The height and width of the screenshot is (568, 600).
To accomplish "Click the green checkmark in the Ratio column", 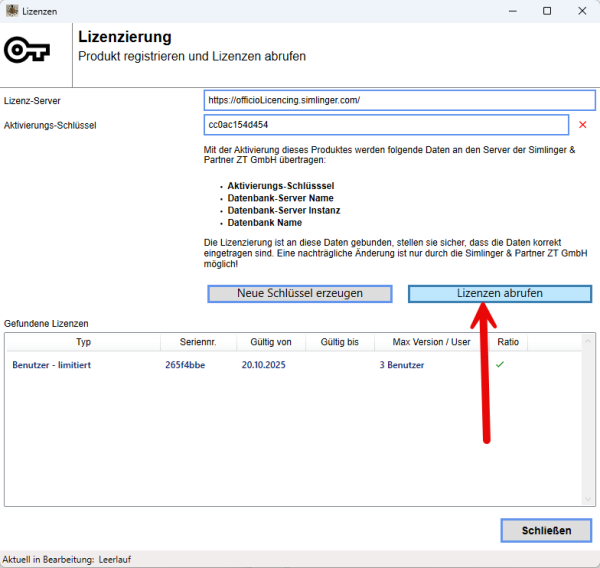I will pos(499,365).
